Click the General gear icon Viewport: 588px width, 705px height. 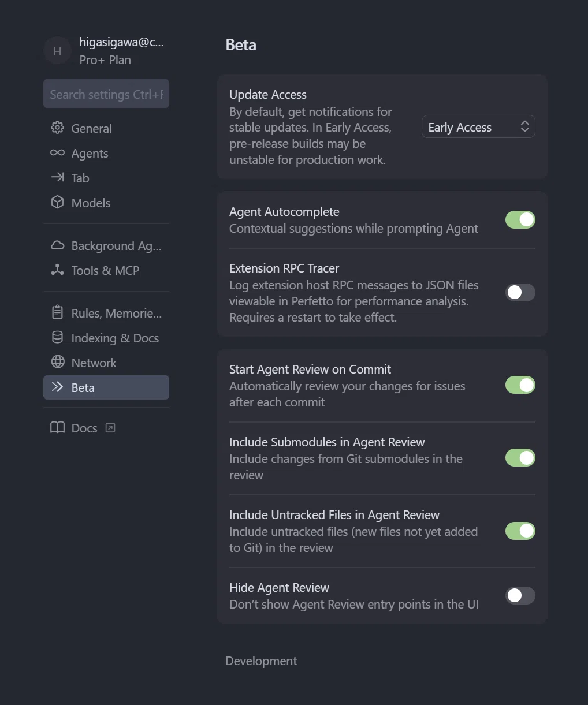(57, 128)
